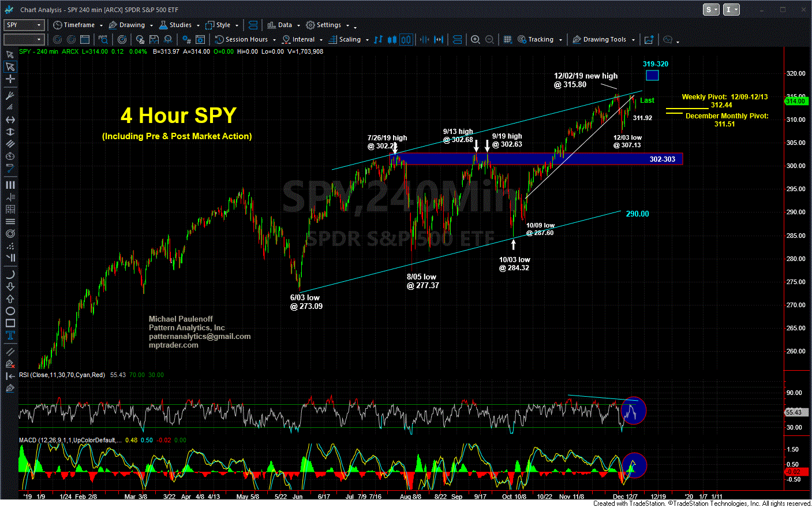Click the stacked panels icon beside bar spacing
The image size is (812, 507).
coord(457,39)
